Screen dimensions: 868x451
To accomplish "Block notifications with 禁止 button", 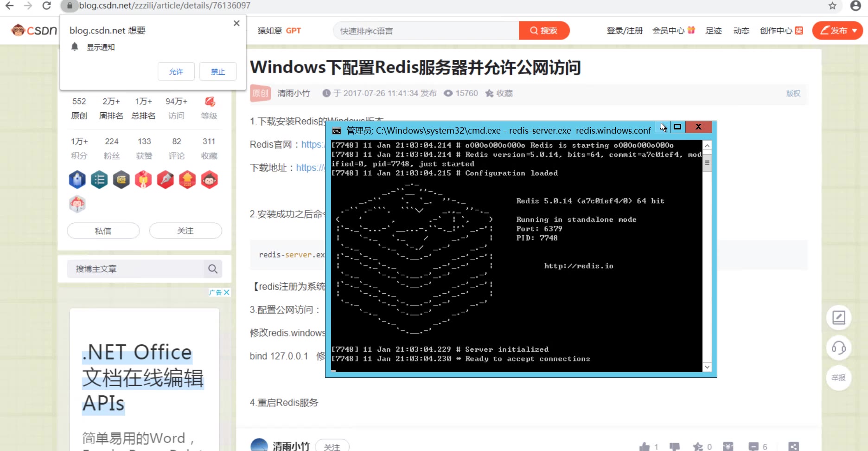I will point(218,71).
